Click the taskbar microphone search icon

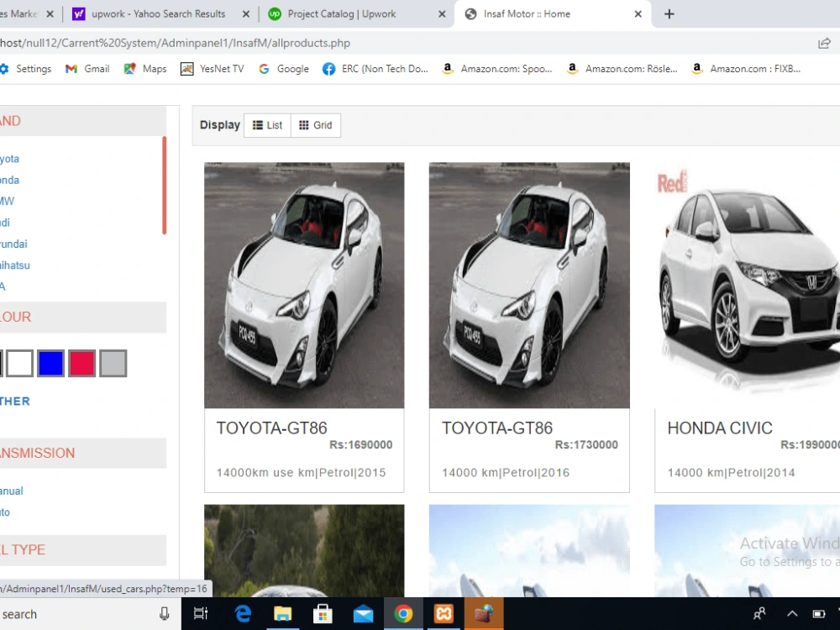tap(165, 614)
